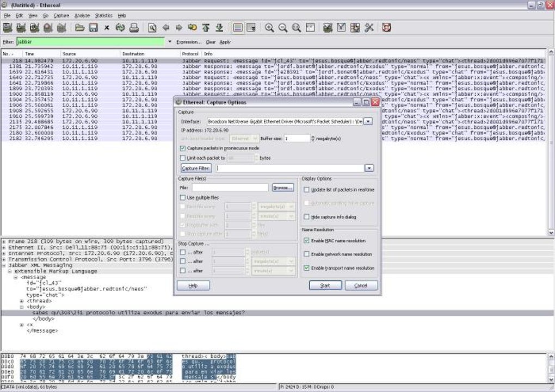The height and width of the screenshot is (392, 555).
Task: Click Browse button for capture file
Action: click(x=282, y=188)
